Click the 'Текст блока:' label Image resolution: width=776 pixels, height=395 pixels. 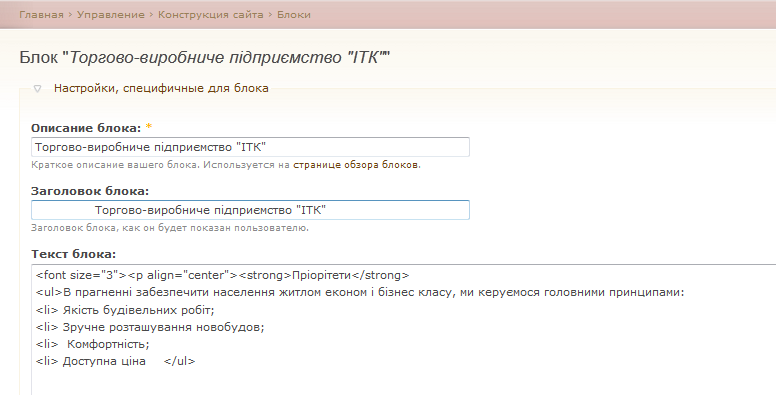(x=73, y=254)
